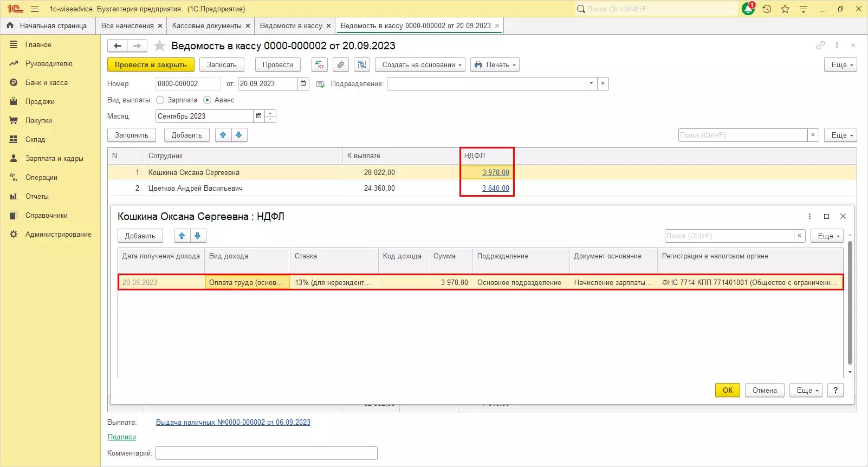This screenshot has width=868, height=467.
Task: Move row down in НДФЛ dialog
Action: coord(198,236)
